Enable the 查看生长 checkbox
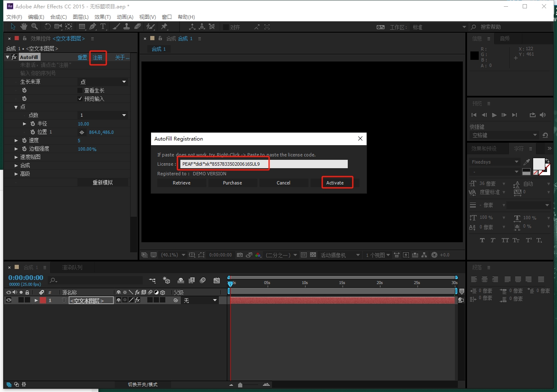The image size is (557, 392). tap(80, 90)
